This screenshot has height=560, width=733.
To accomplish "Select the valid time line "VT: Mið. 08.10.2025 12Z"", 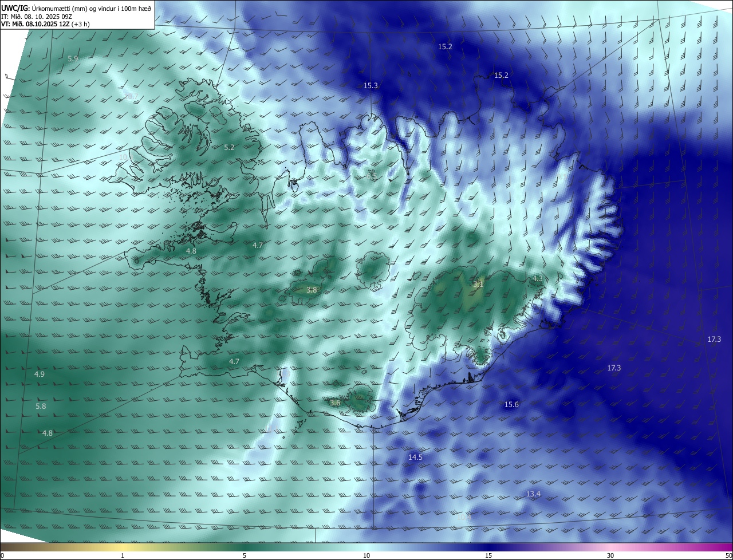I will [x=36, y=24].
